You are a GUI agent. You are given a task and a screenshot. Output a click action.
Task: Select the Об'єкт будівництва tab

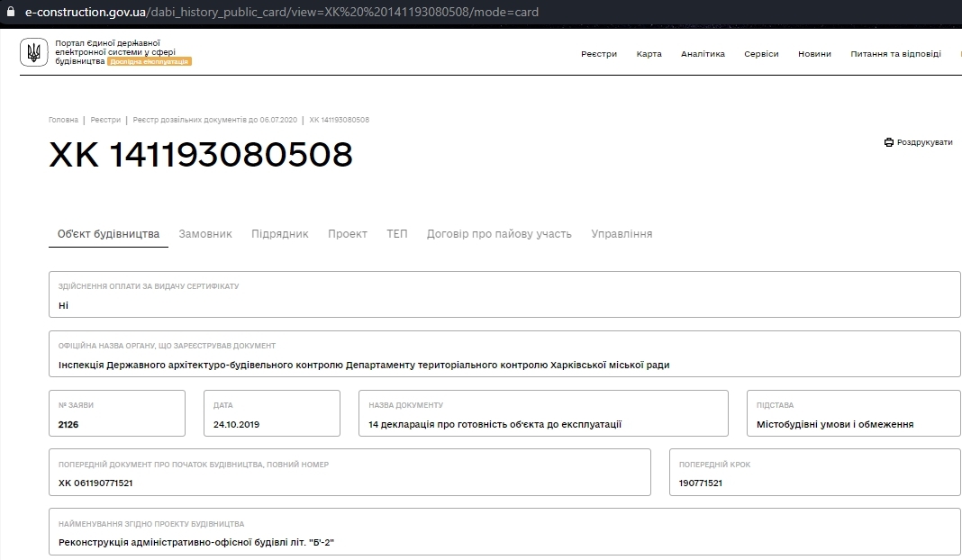coord(109,234)
